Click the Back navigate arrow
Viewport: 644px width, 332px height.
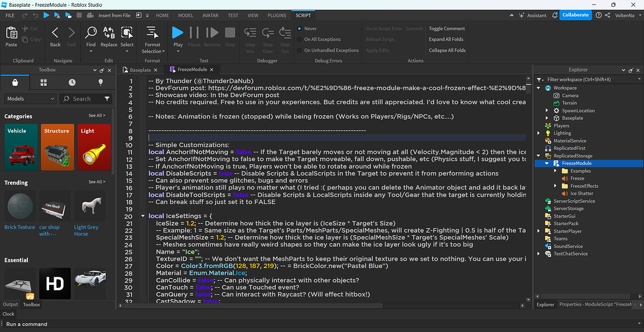pos(55,33)
